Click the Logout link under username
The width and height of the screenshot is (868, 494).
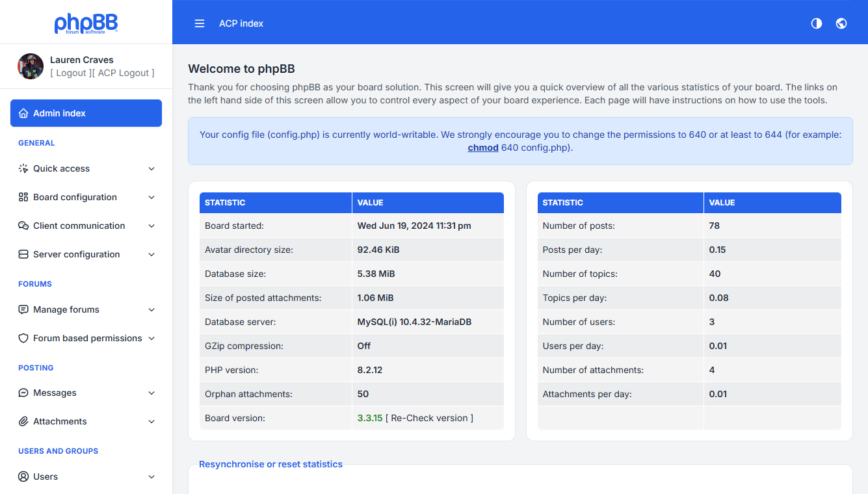coord(71,73)
